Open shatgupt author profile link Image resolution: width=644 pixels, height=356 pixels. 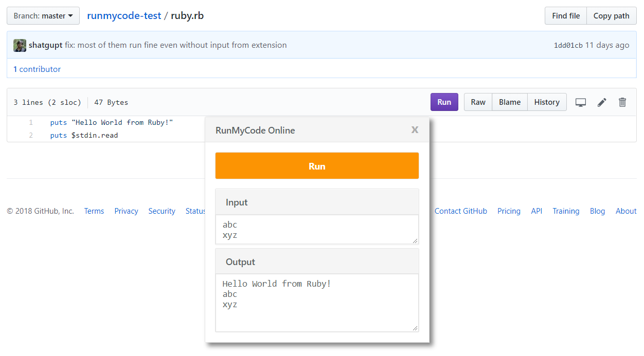pos(45,45)
